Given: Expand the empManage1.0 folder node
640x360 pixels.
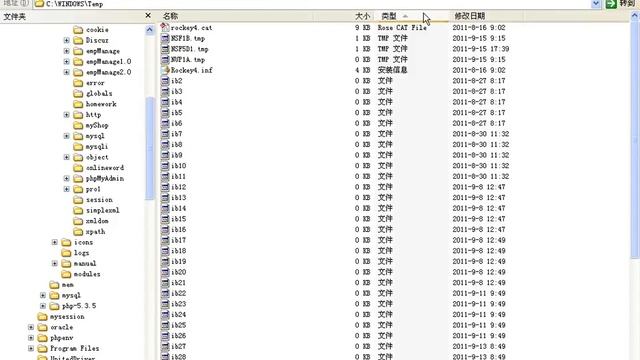Looking at the screenshot, I should pos(67,61).
